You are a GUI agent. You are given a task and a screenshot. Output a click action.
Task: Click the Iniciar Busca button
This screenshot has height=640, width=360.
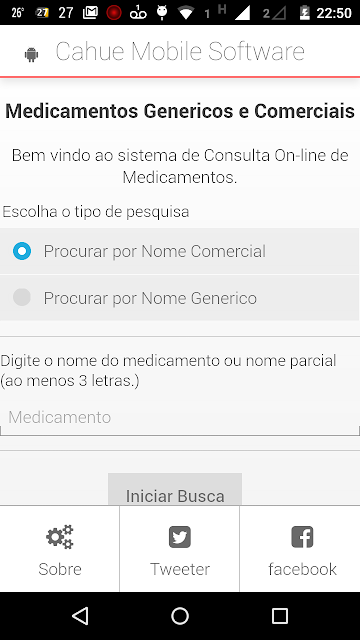pyautogui.click(x=175, y=489)
